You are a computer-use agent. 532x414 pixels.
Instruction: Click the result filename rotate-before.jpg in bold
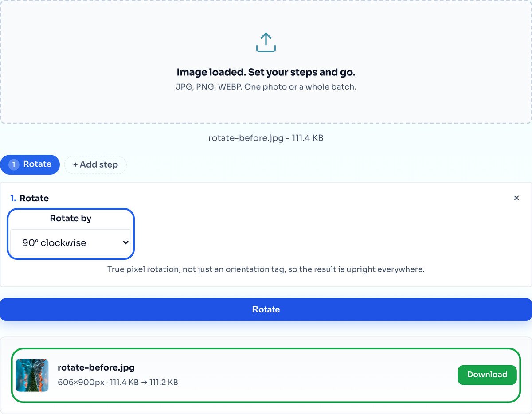click(x=96, y=367)
